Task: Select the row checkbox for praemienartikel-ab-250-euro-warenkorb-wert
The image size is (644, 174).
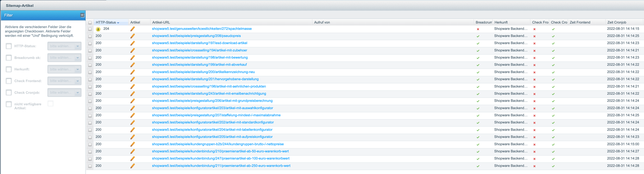Action: (x=90, y=166)
